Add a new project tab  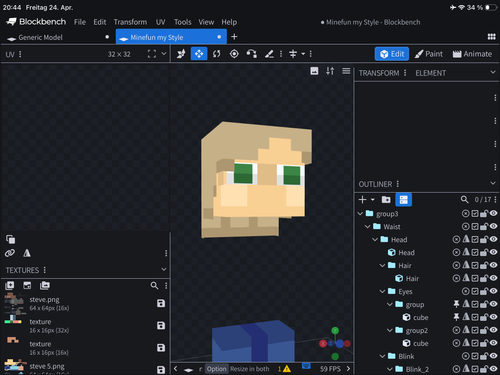(234, 37)
